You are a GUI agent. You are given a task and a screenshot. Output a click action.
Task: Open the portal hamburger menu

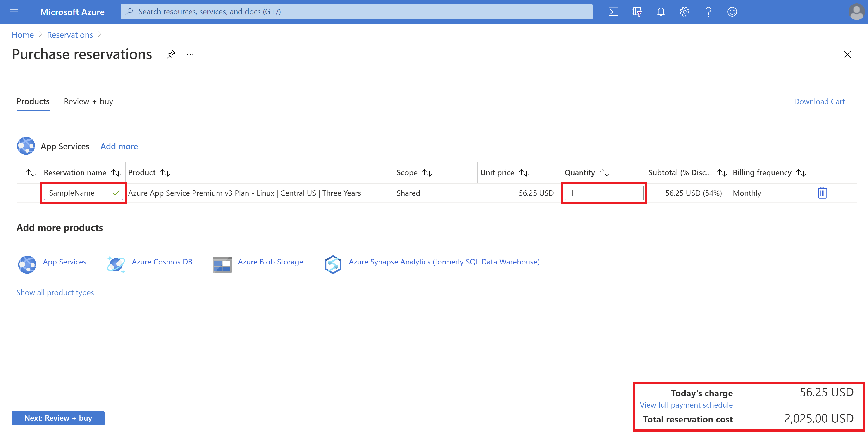tap(14, 12)
